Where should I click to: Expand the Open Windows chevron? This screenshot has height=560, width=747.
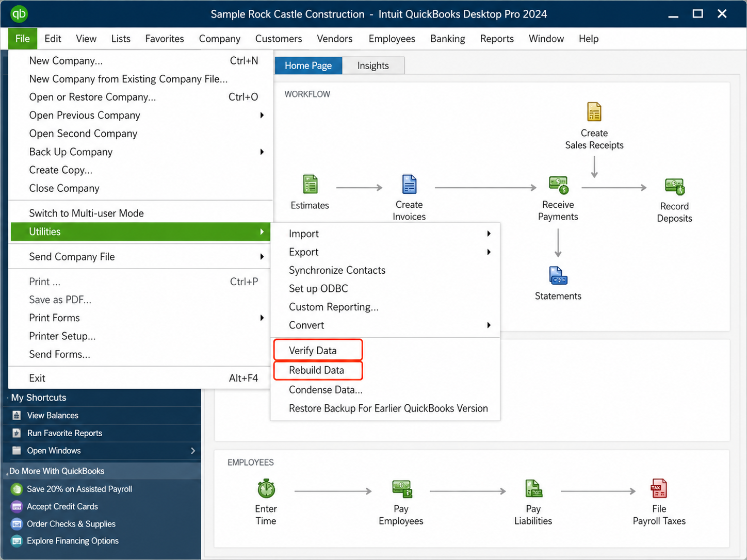pyautogui.click(x=193, y=451)
